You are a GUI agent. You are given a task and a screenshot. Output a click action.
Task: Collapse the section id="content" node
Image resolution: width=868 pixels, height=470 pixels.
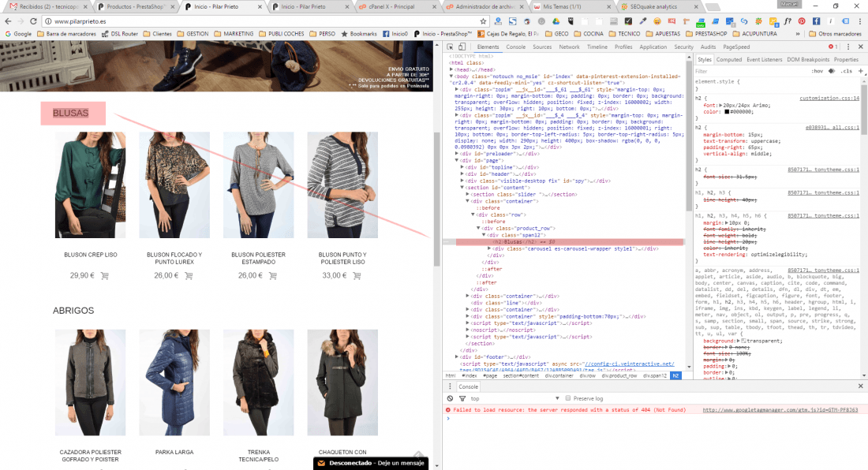click(x=462, y=188)
